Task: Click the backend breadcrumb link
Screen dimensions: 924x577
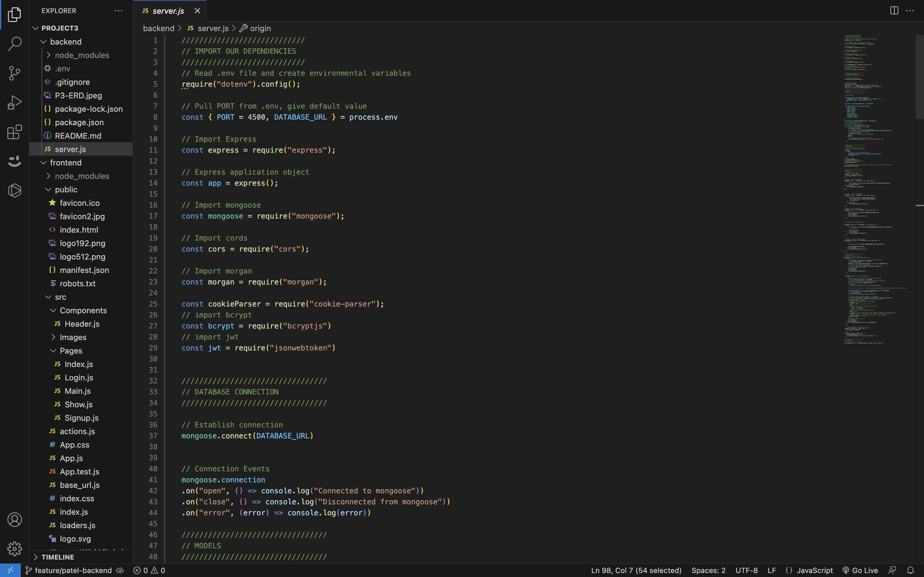Action: (159, 28)
